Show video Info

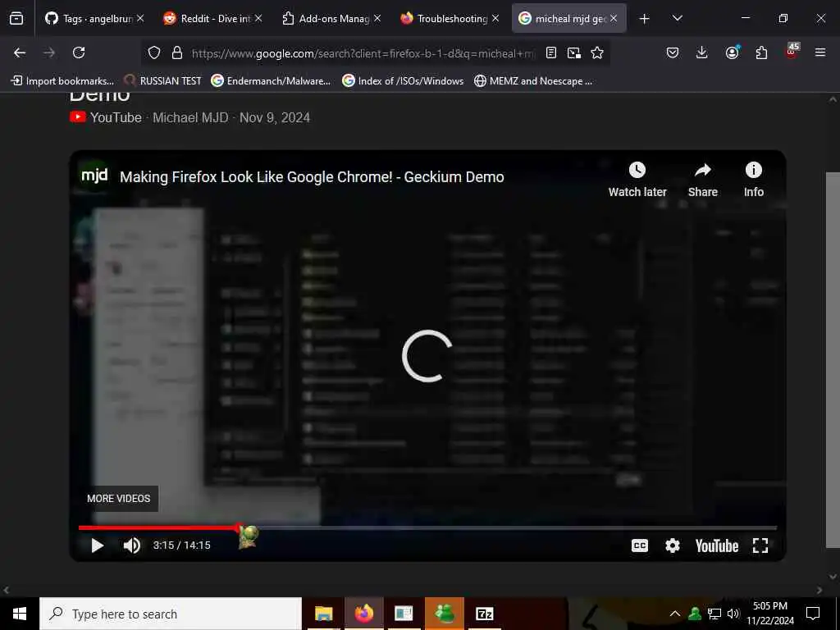coord(754,180)
